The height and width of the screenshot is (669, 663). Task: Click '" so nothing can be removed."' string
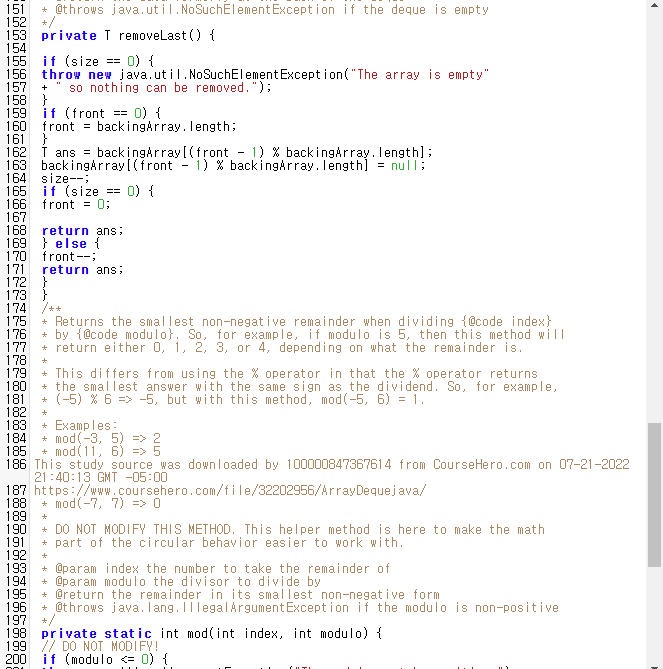click(x=157, y=88)
